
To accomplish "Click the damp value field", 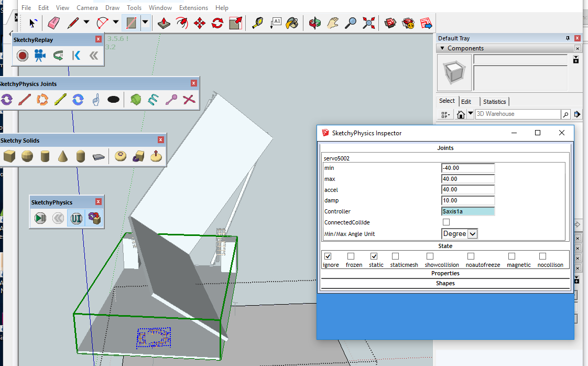I will click(468, 200).
